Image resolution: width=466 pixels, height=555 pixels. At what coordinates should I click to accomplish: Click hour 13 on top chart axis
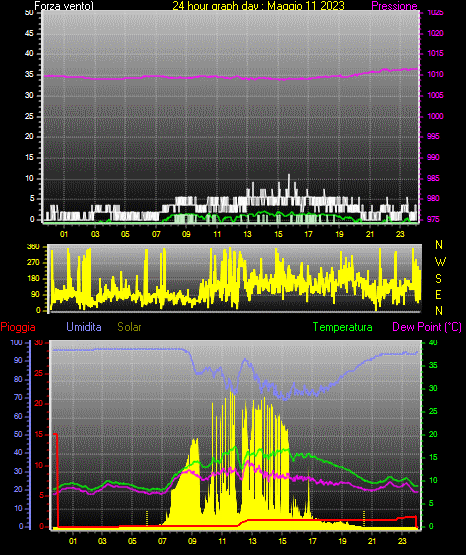pos(247,234)
